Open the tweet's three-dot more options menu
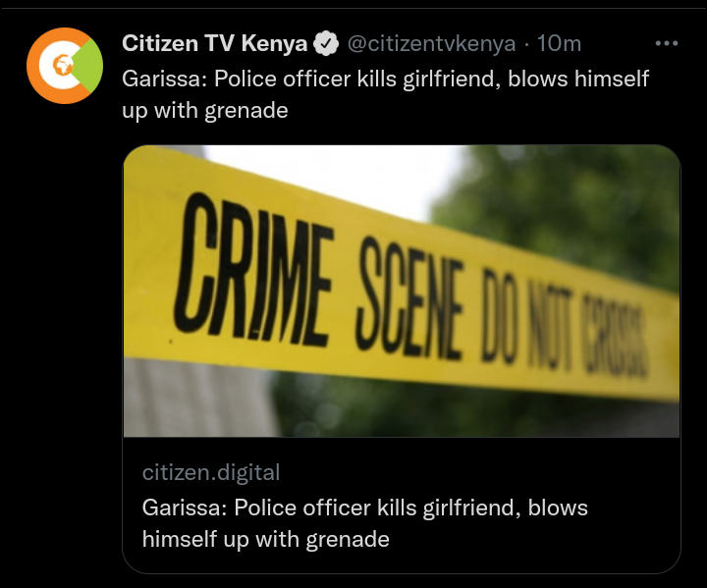The height and width of the screenshot is (588, 707). [x=667, y=43]
